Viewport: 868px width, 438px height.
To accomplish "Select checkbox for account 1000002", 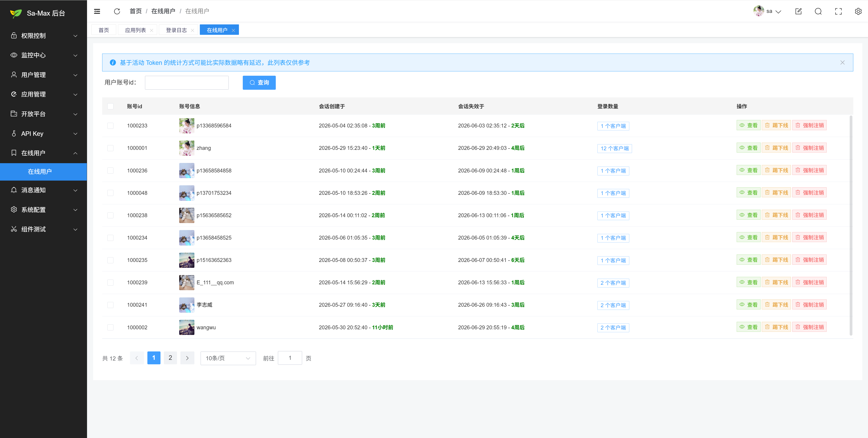I will pyautogui.click(x=111, y=327).
